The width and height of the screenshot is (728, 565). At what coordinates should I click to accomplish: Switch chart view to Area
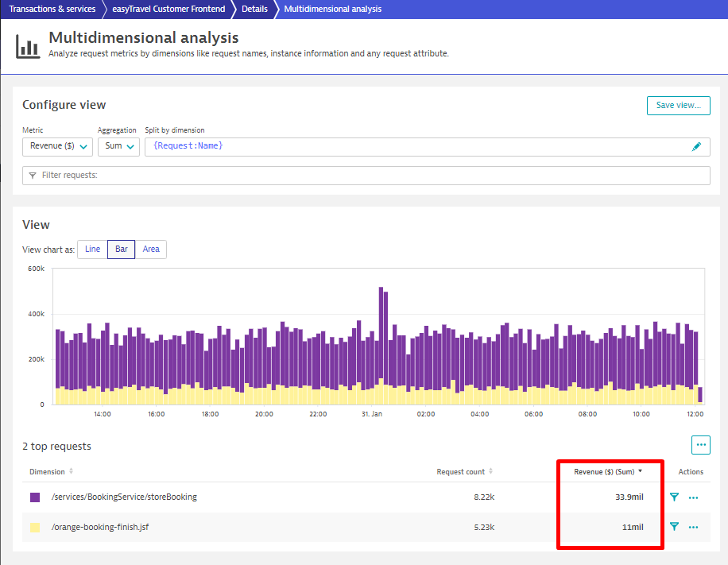tap(151, 250)
